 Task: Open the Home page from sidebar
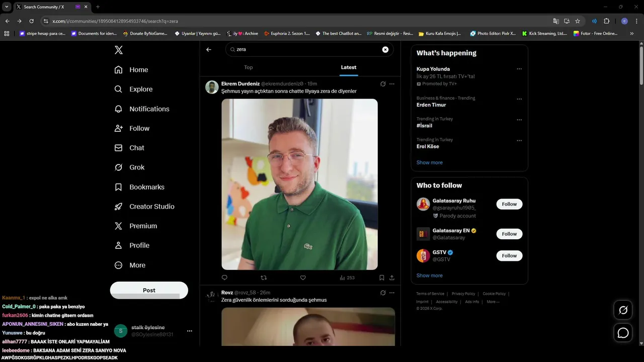tap(131, 70)
